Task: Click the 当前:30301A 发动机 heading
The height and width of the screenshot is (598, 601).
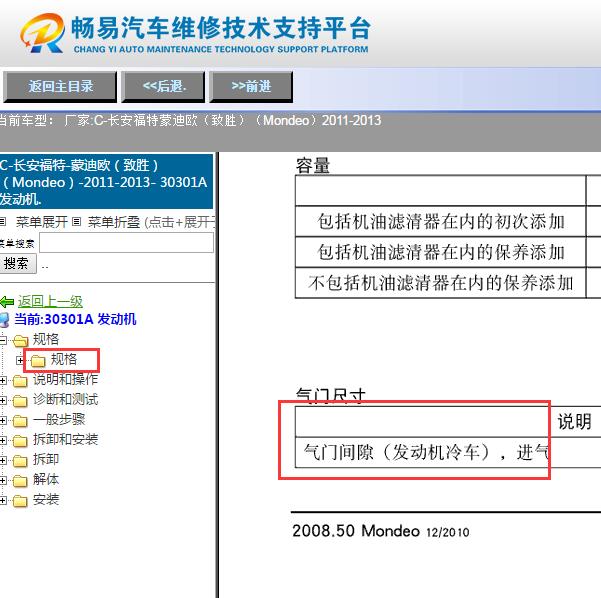Action: point(75,319)
